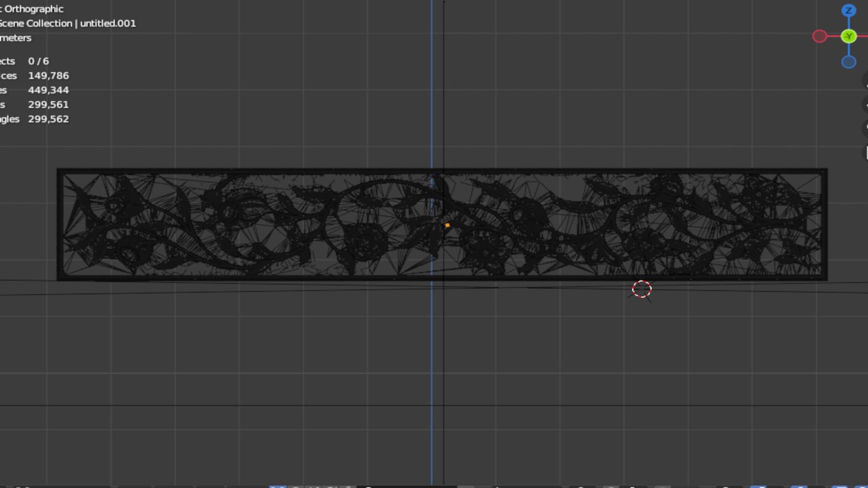Click the red-white 3D cursor
The image size is (868, 488).
[x=642, y=289]
